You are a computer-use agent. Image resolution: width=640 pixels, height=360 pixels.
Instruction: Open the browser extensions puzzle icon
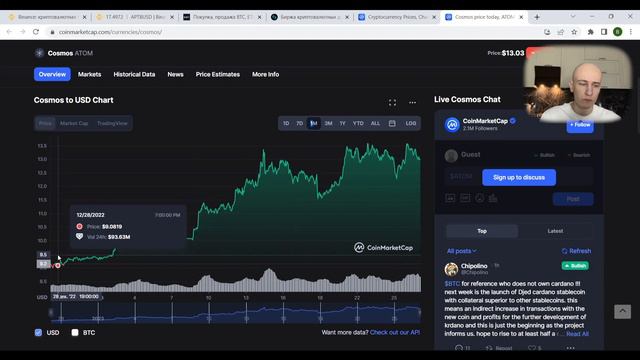click(x=590, y=32)
